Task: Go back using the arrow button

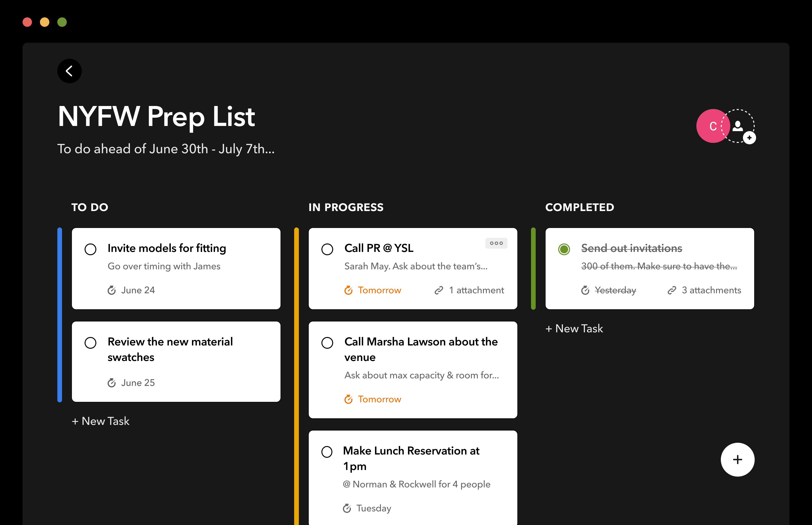Action: click(x=70, y=71)
